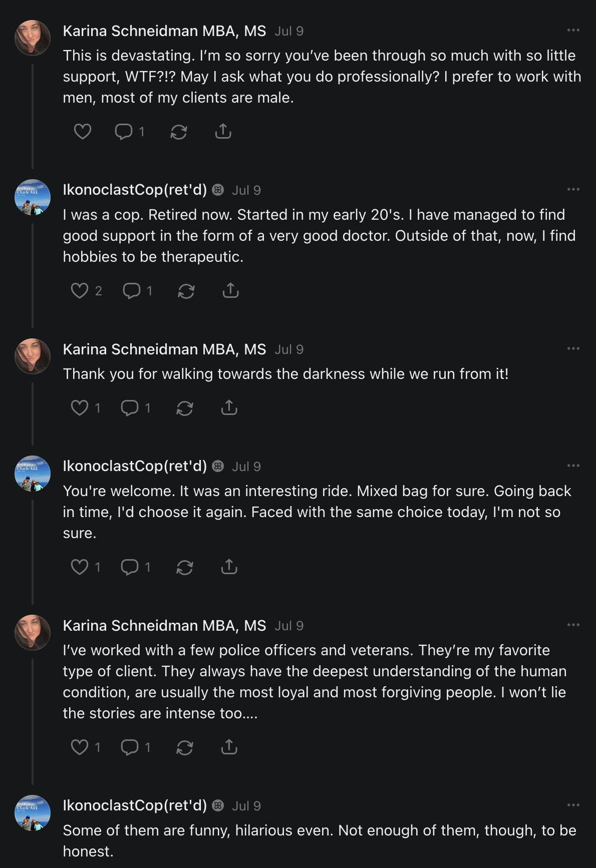This screenshot has height=868, width=596.
Task: Open more options on 'You're welcome' comment
Action: coord(573,466)
